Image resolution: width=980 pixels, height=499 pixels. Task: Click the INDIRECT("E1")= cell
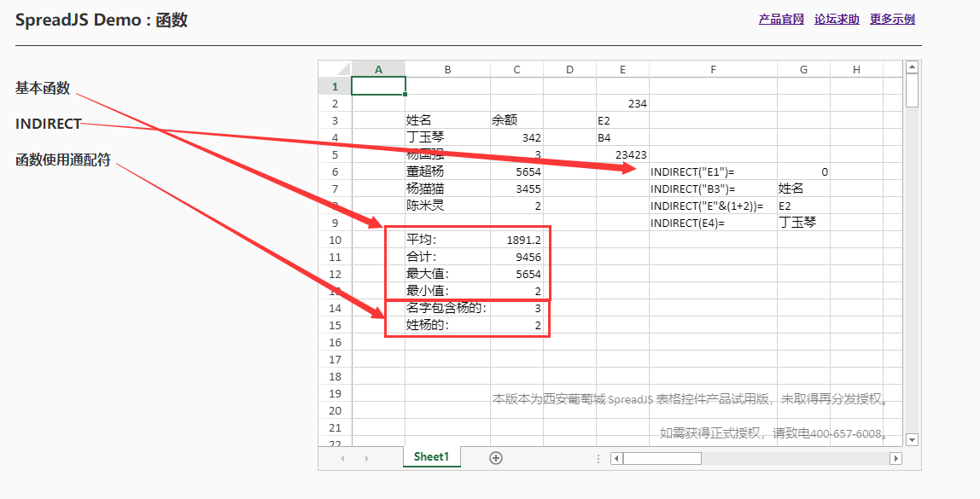[x=713, y=171]
